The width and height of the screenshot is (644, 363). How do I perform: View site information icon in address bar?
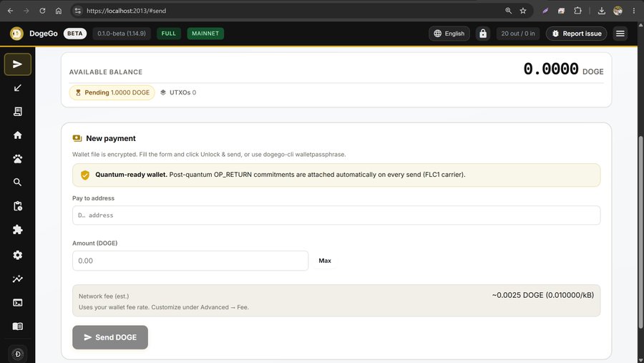pyautogui.click(x=77, y=11)
